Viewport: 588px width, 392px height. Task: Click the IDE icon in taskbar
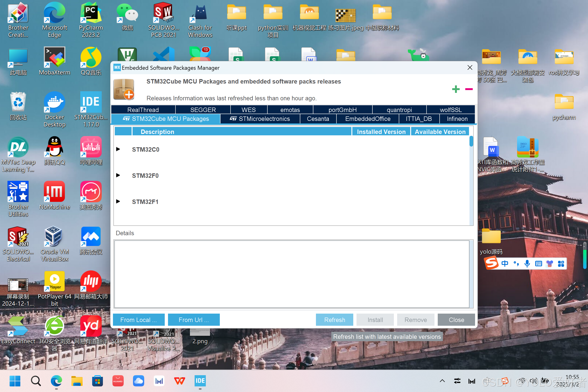tap(200, 381)
